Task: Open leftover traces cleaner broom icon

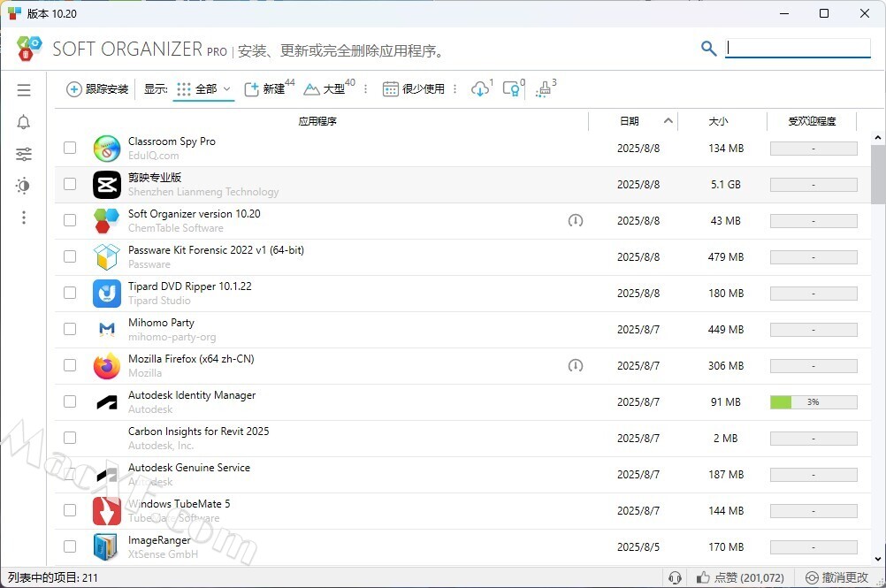Action: [544, 89]
